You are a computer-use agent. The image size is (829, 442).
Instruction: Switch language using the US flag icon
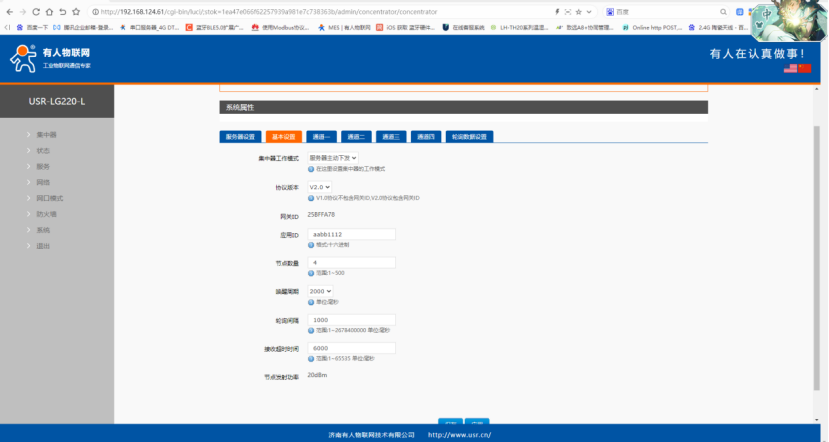(x=790, y=68)
